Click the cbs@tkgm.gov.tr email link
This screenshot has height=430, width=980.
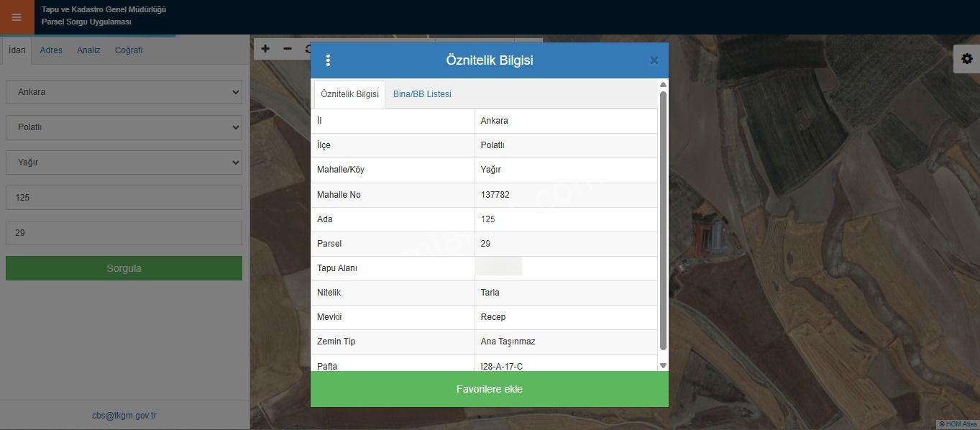[124, 416]
